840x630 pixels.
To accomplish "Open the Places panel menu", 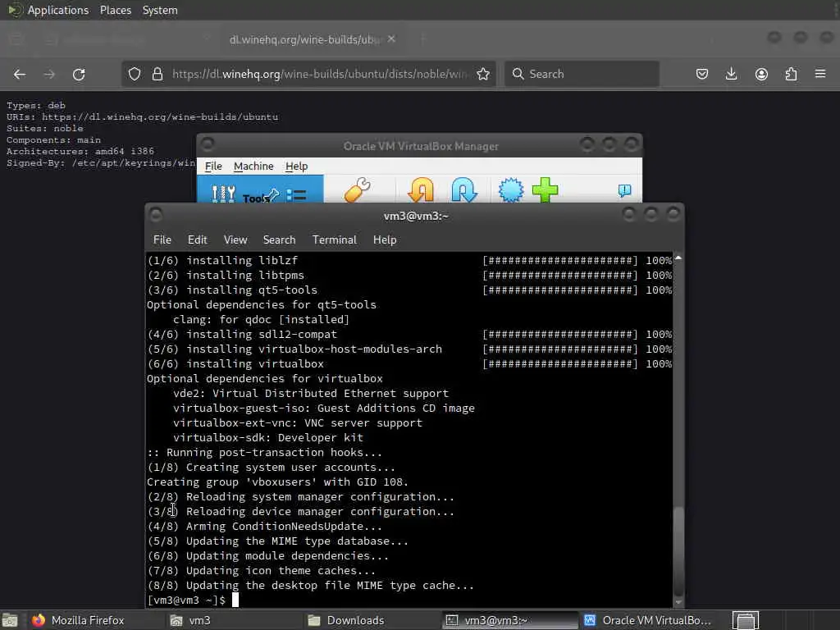I will pos(115,10).
